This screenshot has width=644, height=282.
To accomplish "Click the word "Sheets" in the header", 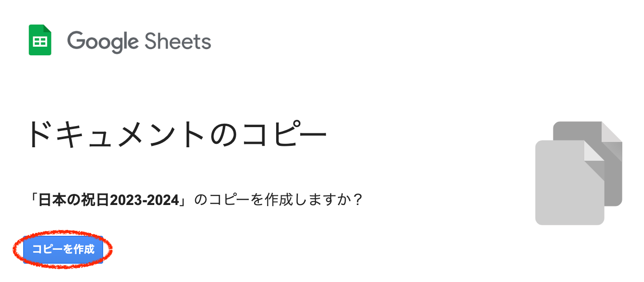I will [x=177, y=42].
